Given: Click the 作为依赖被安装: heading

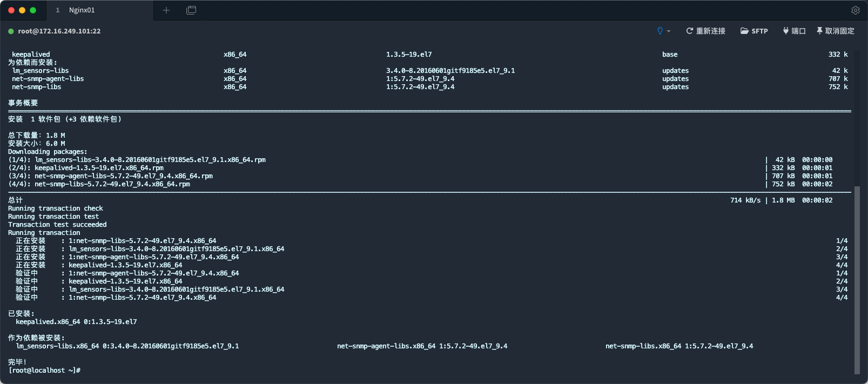Looking at the screenshot, I should (x=36, y=338).
